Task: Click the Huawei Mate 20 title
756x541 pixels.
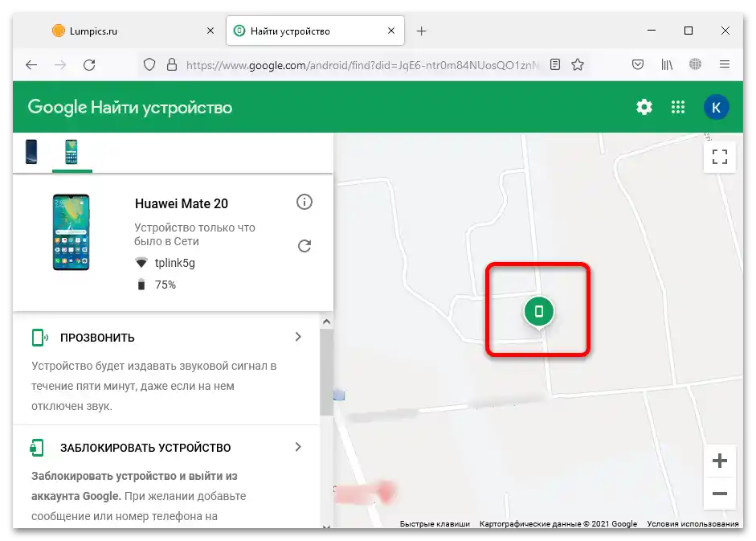Action: pos(182,203)
